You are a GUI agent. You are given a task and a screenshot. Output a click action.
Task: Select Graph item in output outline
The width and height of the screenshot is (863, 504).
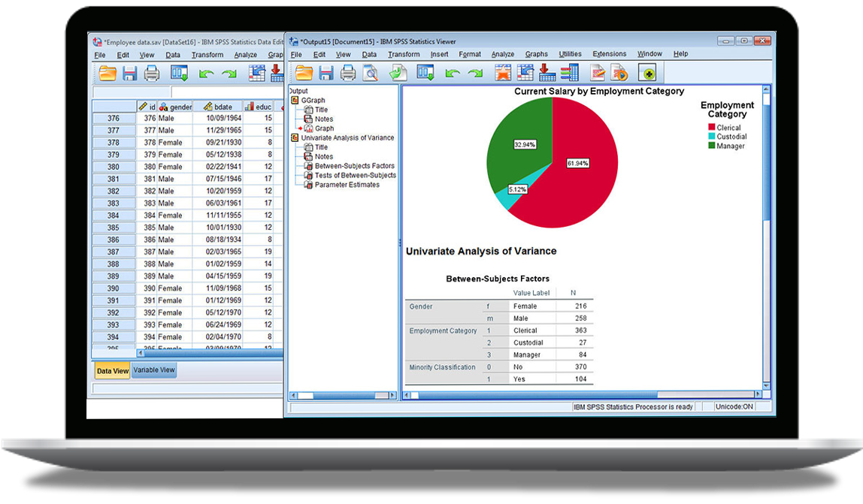click(324, 128)
